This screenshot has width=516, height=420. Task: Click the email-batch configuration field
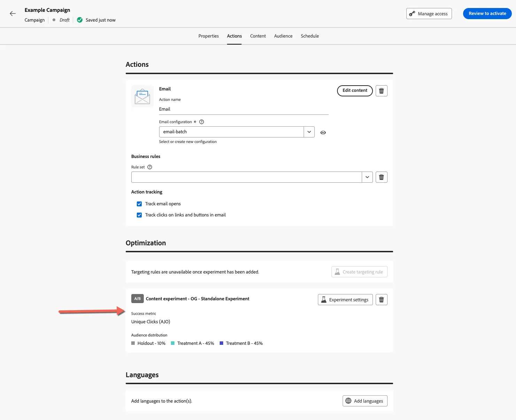pyautogui.click(x=232, y=132)
